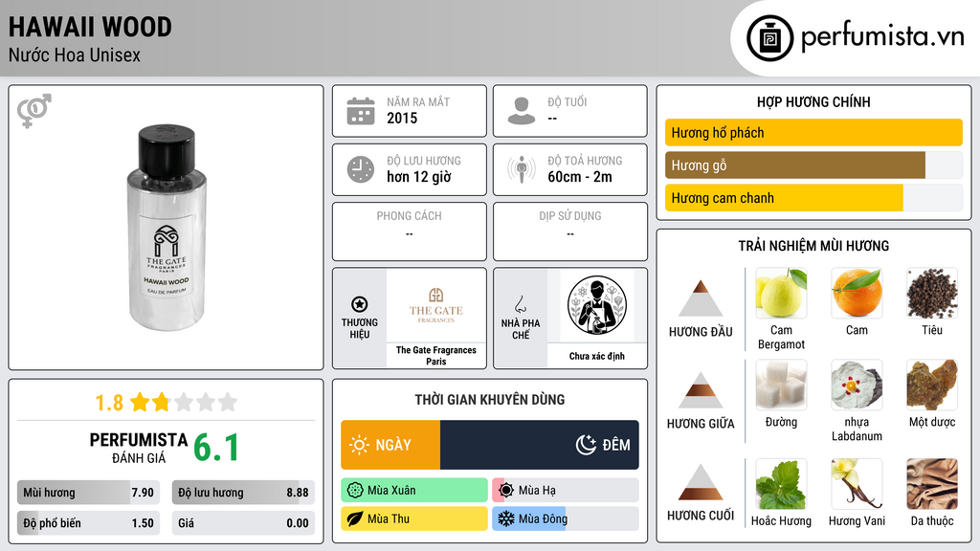
Task: Click the HAWAII WOOD title text
Action: point(90,27)
